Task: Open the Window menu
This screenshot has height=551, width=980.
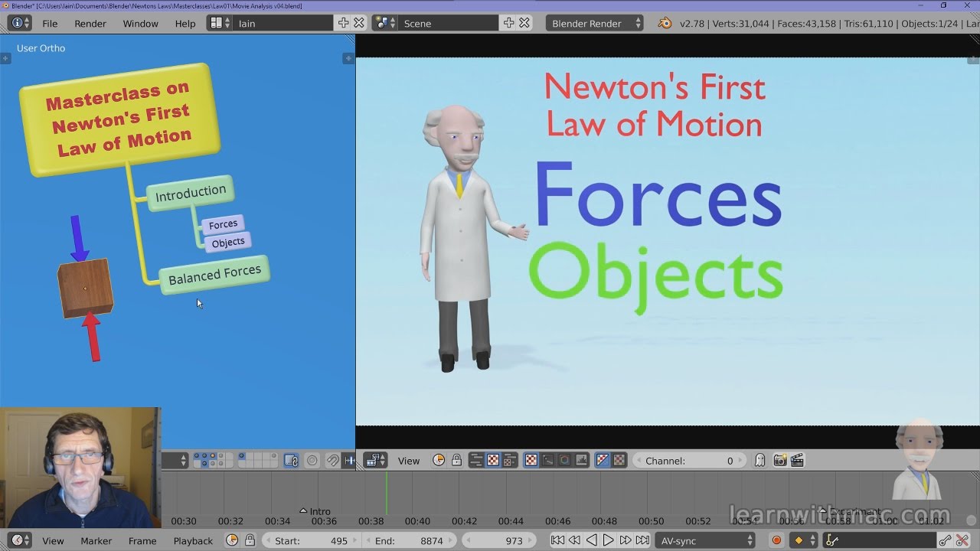Action: click(141, 24)
